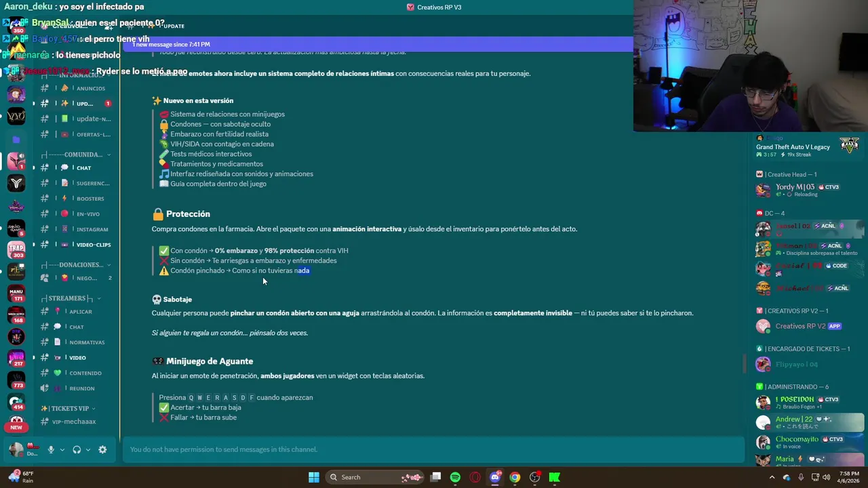The image size is (868, 488).
Task: Open Andrew | 22 member profile
Action: [810, 422]
